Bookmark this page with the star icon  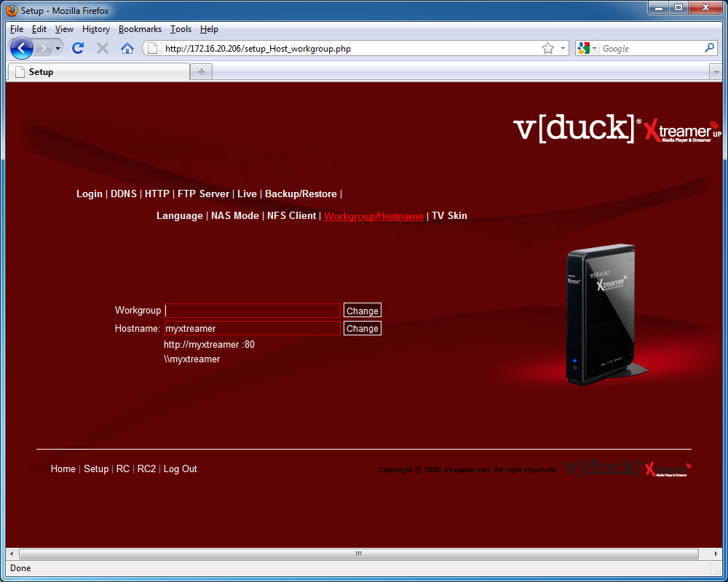[x=548, y=48]
